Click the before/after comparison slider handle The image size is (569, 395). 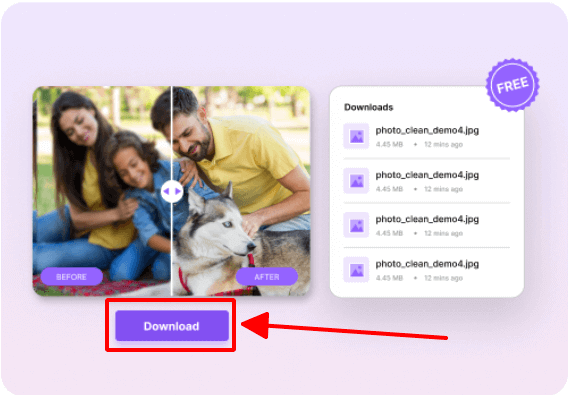pyautogui.click(x=172, y=191)
